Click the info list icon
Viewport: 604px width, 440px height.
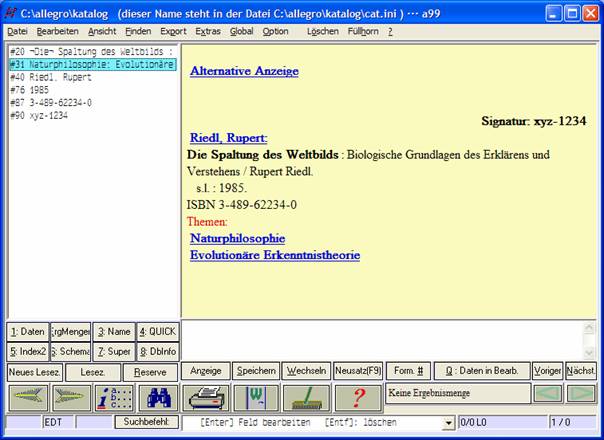click(x=113, y=398)
